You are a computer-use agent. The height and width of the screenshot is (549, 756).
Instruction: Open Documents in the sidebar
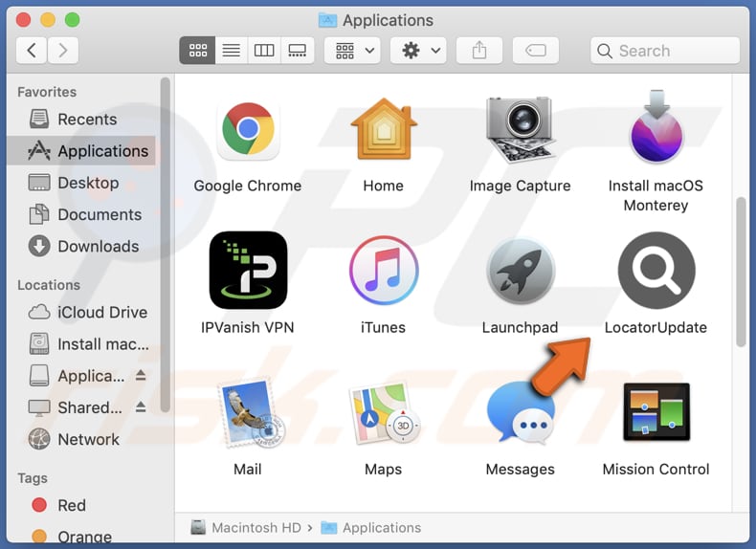pos(81,214)
